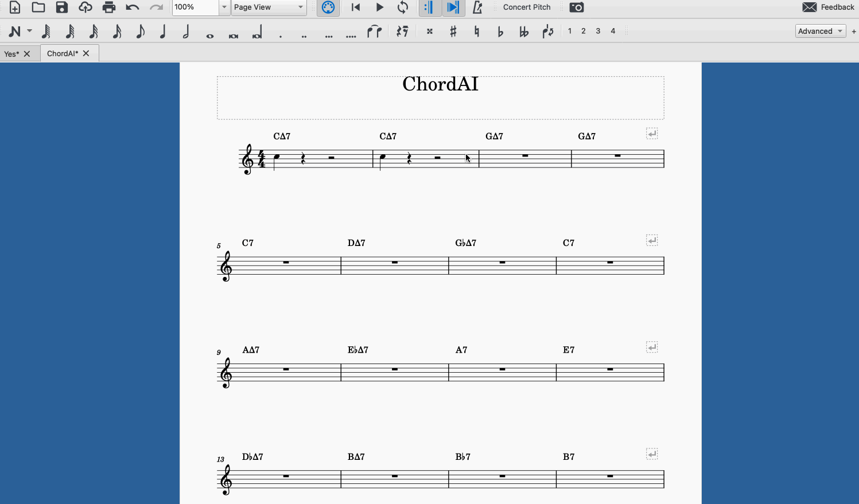Toggle MIDI input on the toolbar
The image size is (859, 504).
click(328, 7)
